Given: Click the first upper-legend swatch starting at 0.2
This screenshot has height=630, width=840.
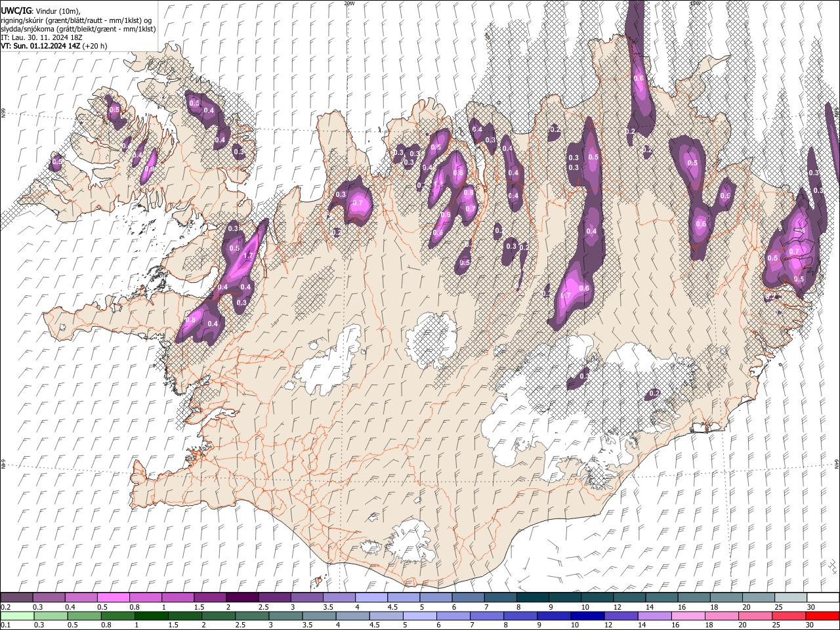Looking at the screenshot, I should [17, 598].
